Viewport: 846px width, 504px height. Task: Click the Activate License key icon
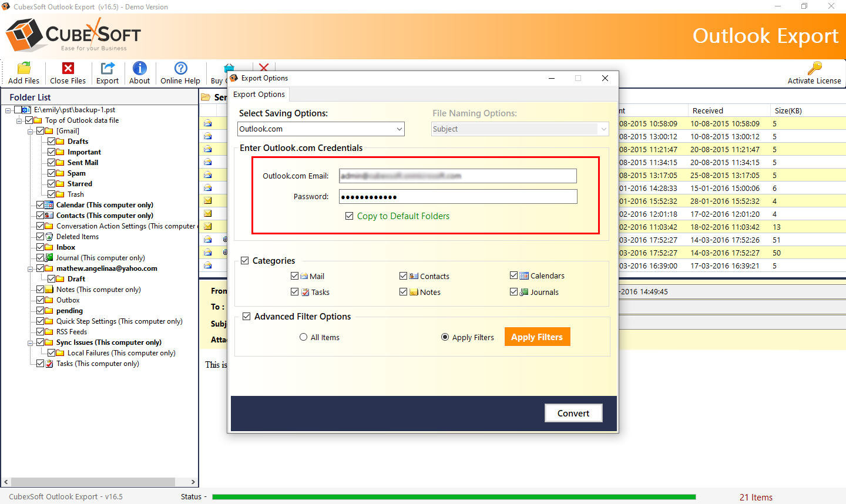pos(814,68)
